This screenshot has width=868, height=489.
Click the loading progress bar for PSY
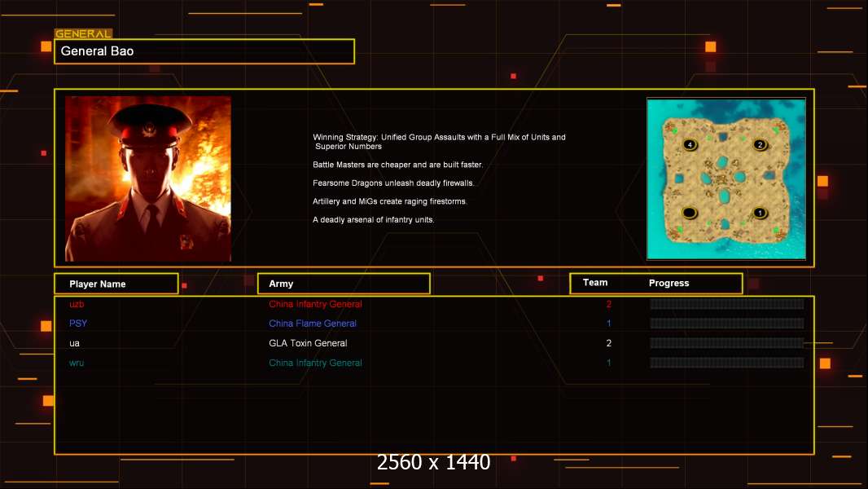click(x=727, y=324)
